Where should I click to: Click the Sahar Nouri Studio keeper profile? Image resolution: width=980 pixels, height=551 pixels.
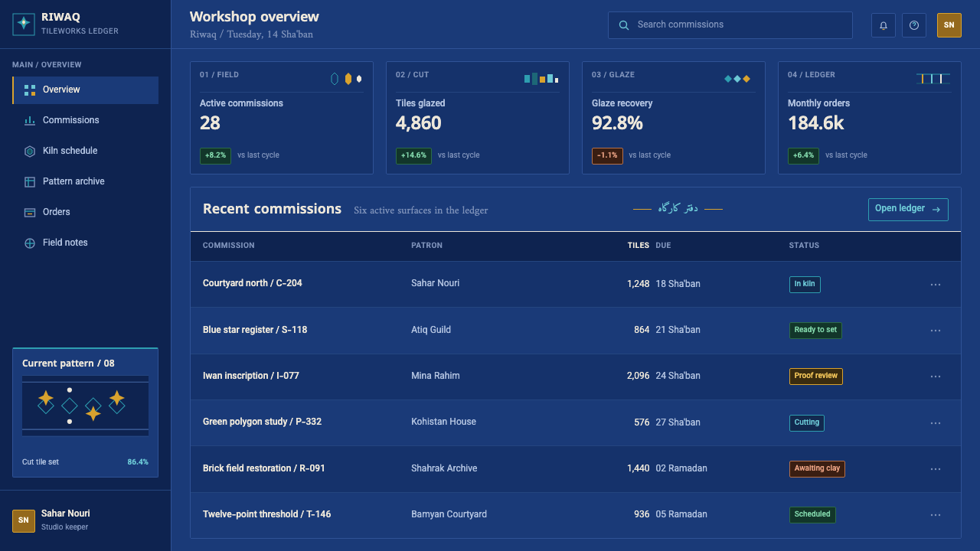(x=86, y=520)
